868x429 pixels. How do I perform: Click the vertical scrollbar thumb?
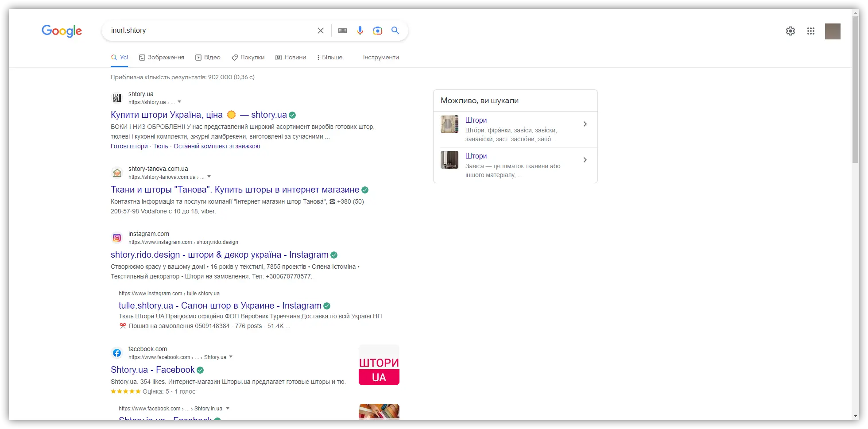coord(856,91)
